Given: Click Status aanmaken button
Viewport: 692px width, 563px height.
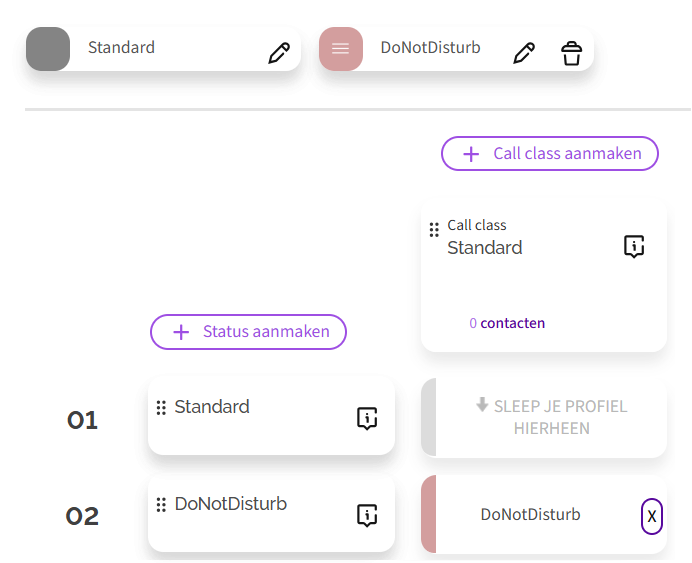Looking at the screenshot, I should click(248, 332).
